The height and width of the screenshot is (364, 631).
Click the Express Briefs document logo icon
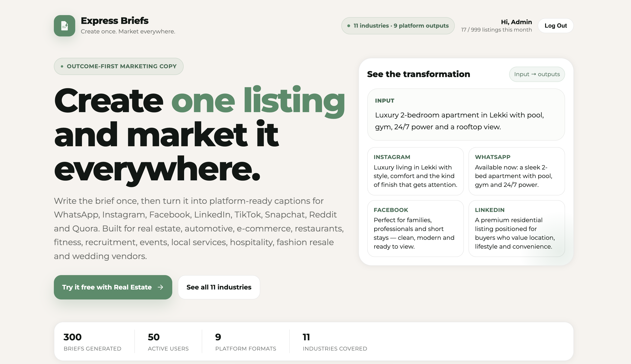pyautogui.click(x=65, y=26)
